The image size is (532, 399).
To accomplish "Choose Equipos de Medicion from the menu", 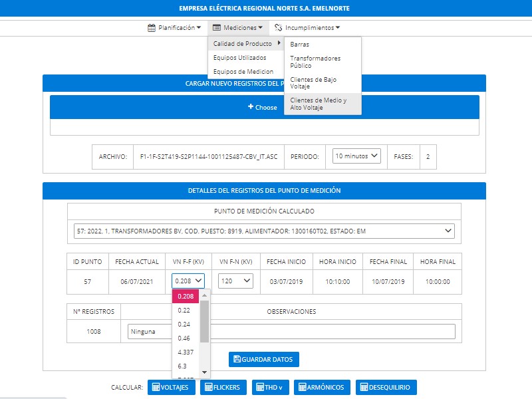I will tap(246, 72).
